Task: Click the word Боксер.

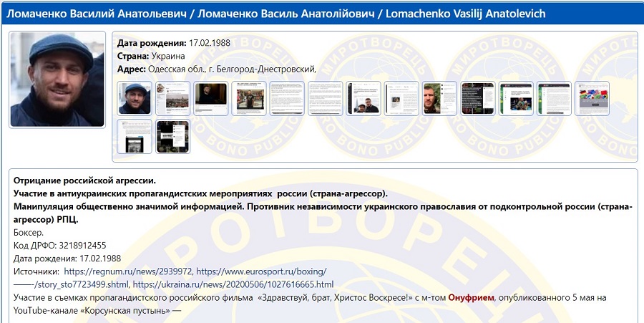Action: pyautogui.click(x=29, y=233)
